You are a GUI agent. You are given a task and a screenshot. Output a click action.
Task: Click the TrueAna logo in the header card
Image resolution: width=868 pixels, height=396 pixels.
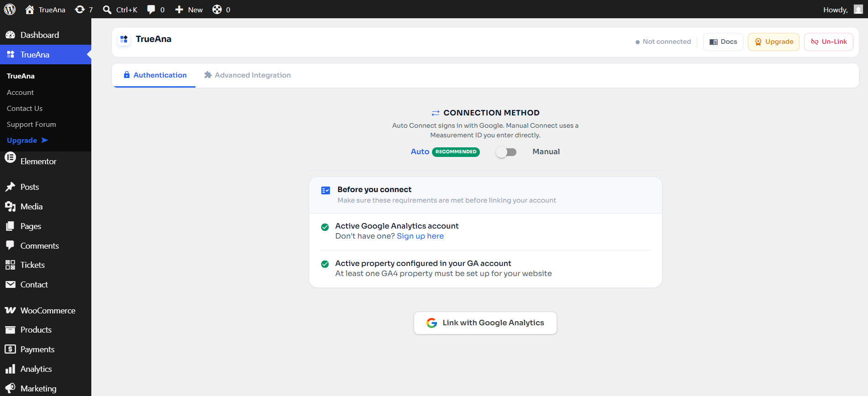(124, 40)
